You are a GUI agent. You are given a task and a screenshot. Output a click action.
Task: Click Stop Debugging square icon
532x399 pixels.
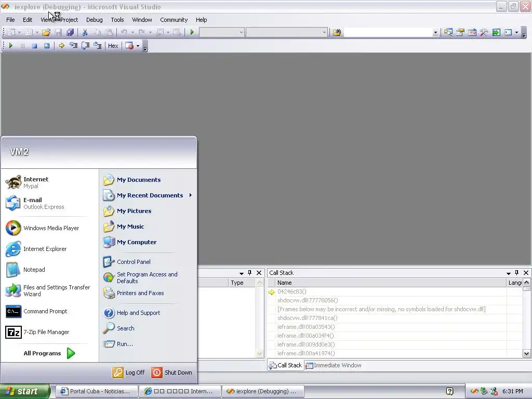(35, 46)
